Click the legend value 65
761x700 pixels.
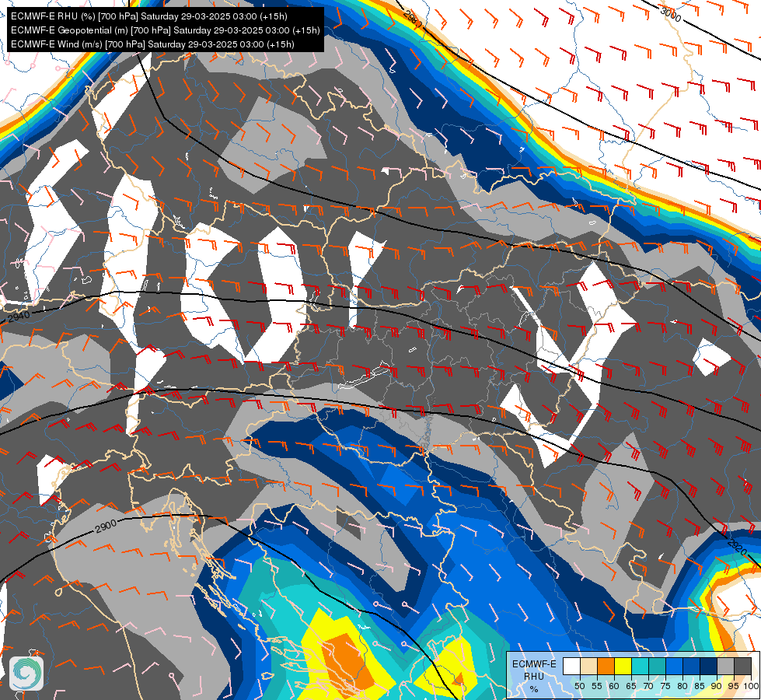(631, 686)
